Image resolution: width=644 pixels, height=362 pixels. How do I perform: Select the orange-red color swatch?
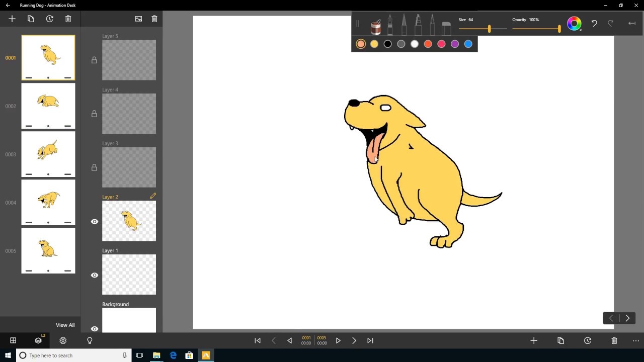[428, 44]
